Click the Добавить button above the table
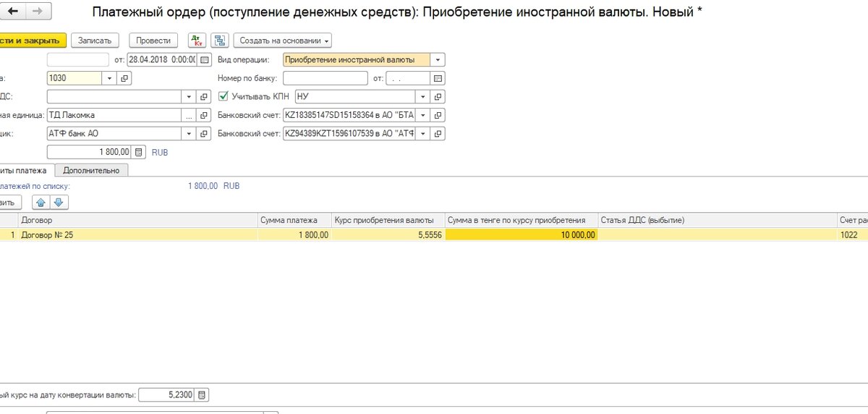The height and width of the screenshot is (414, 868). pos(11,202)
